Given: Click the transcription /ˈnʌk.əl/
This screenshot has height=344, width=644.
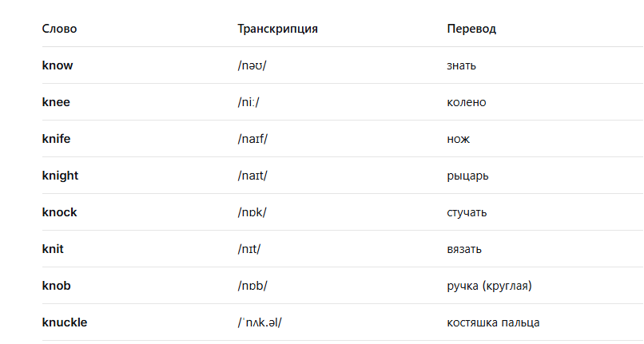Looking at the screenshot, I should coord(262,322).
